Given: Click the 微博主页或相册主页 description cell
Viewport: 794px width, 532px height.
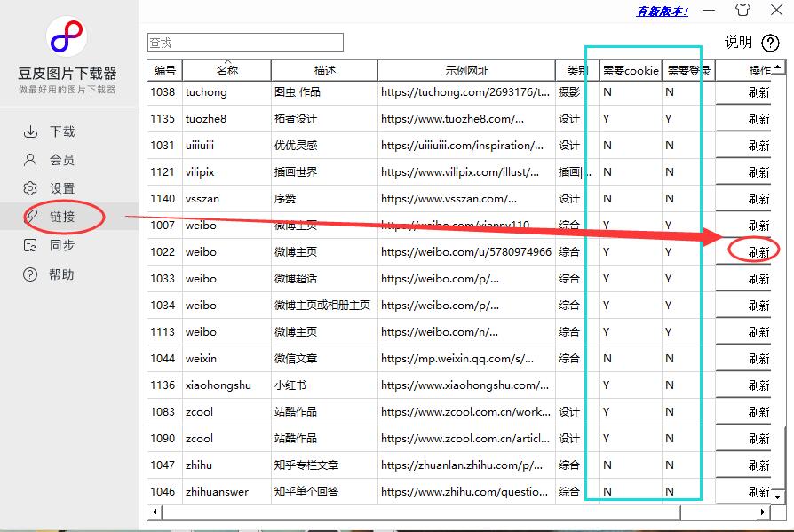Looking at the screenshot, I should tap(324, 306).
